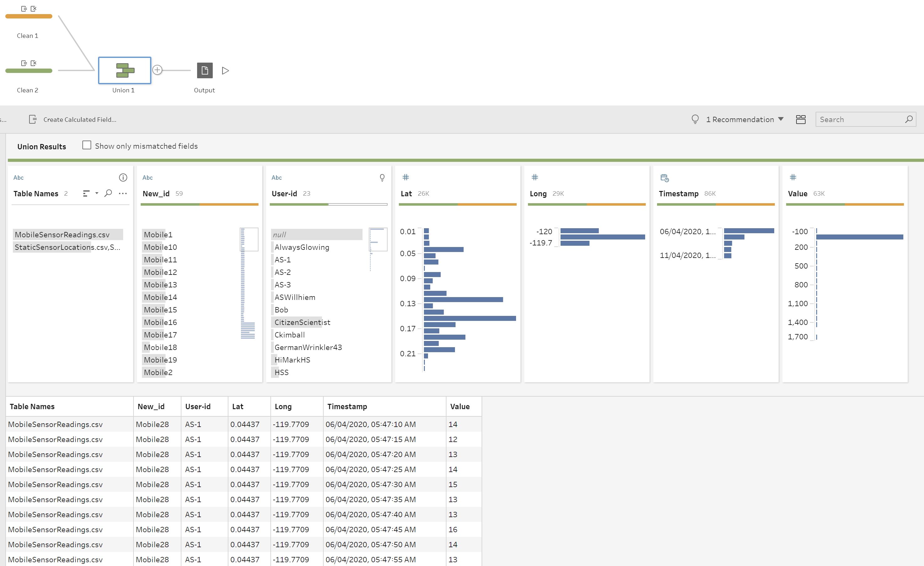This screenshot has height=566, width=924.
Task: Click the recommendations lightbulb icon
Action: (695, 119)
